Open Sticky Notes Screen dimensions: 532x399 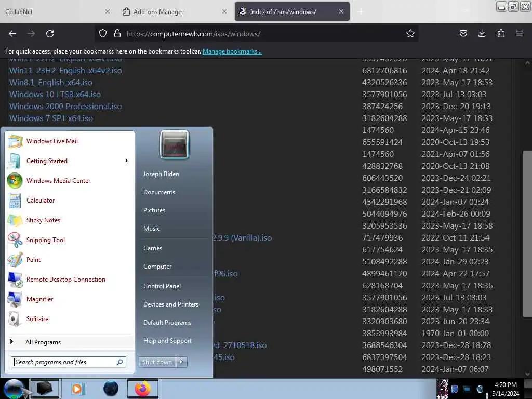coord(70,220)
